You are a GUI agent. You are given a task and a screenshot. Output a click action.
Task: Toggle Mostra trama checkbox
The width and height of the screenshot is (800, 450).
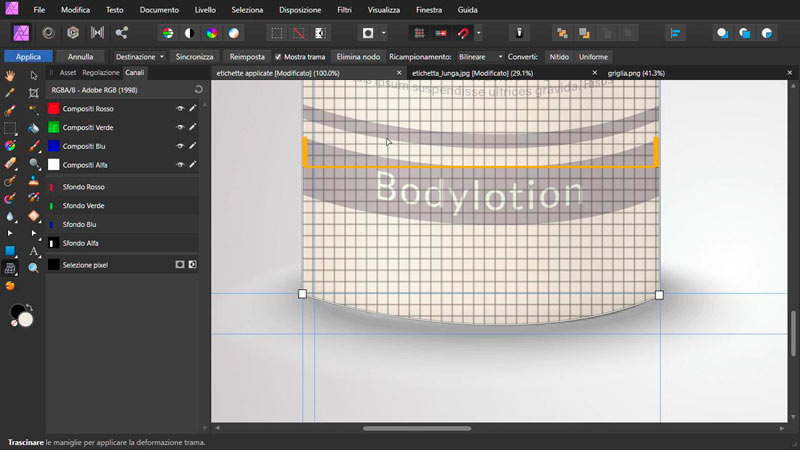tap(278, 57)
